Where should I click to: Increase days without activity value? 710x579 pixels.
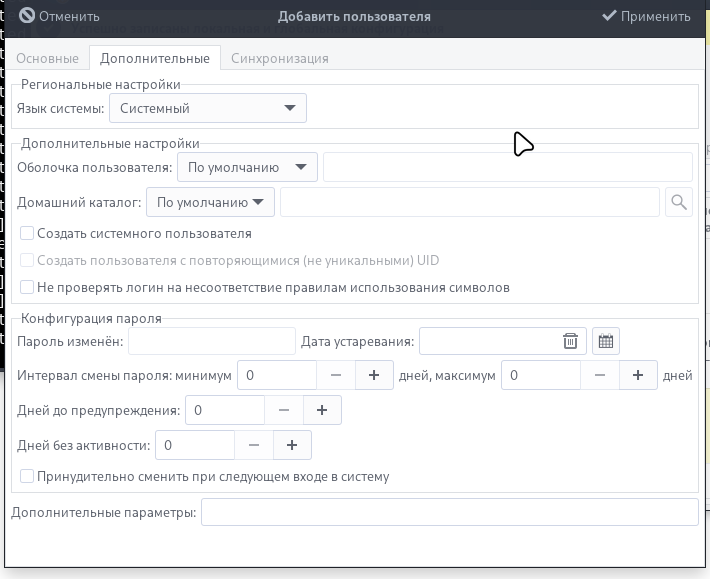point(292,445)
